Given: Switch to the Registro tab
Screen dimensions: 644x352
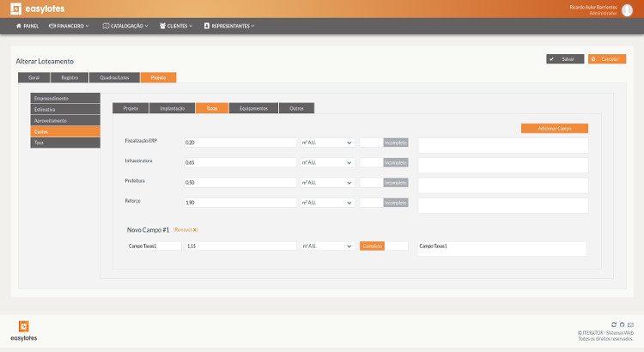Looking at the screenshot, I should (x=70, y=77).
